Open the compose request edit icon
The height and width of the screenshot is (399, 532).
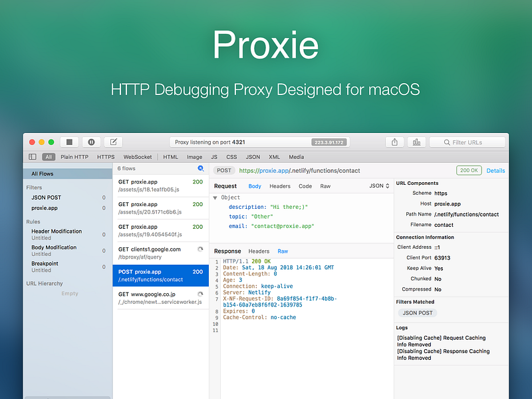[x=113, y=142]
